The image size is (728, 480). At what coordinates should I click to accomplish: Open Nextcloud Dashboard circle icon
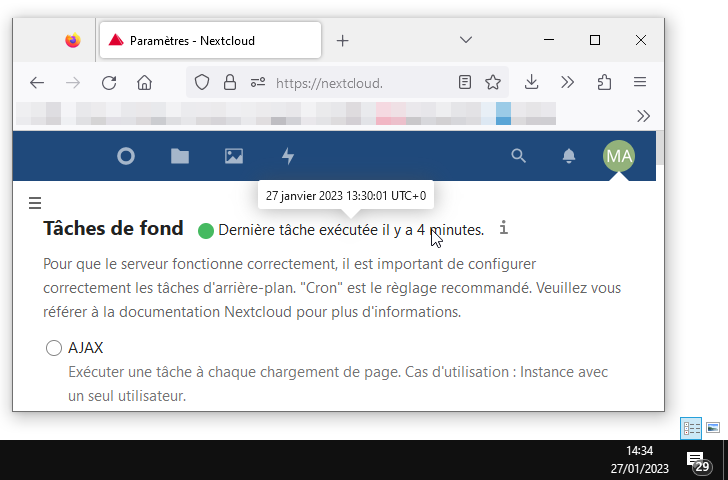tap(126, 156)
